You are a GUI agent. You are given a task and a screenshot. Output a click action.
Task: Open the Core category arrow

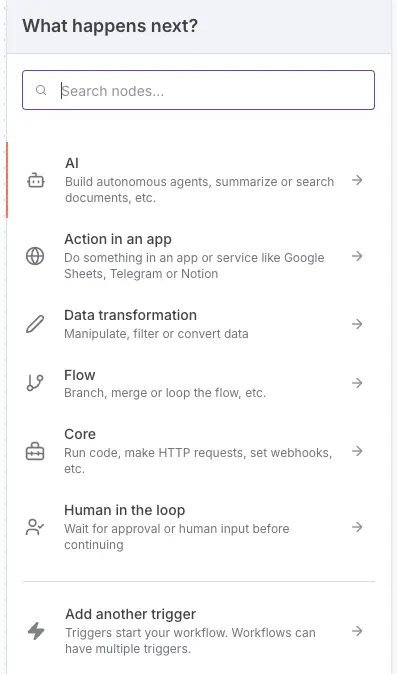pos(357,451)
